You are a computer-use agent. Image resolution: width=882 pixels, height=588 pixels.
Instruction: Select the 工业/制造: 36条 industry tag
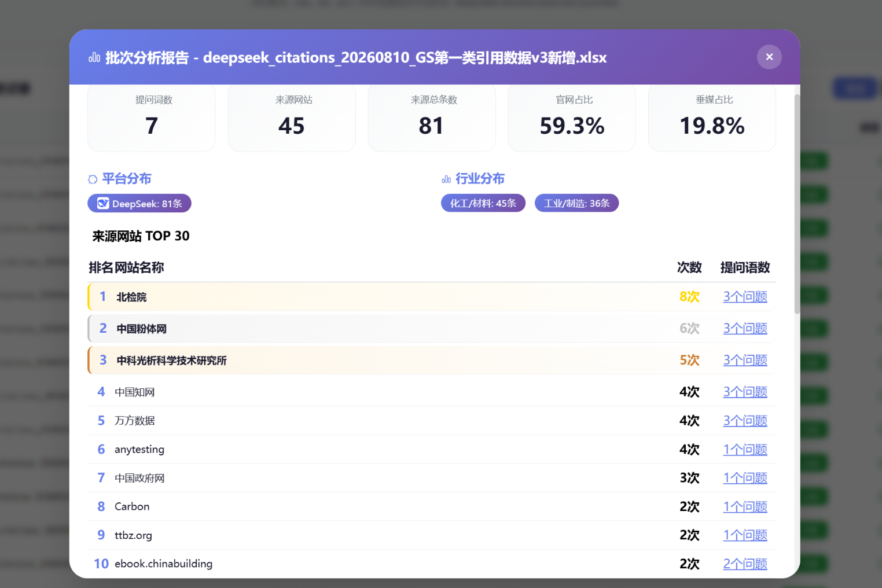point(576,203)
